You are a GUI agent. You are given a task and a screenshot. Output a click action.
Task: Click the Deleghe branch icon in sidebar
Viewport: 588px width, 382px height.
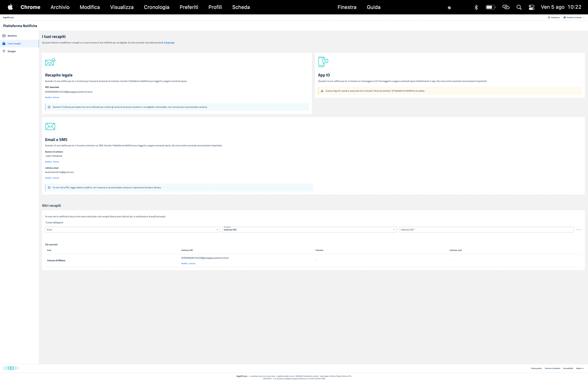[x=4, y=51]
